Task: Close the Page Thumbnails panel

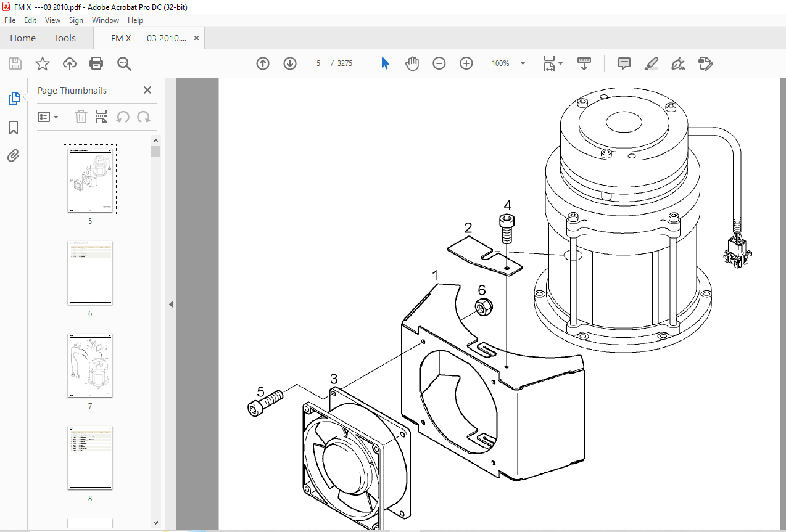Action: 147,90
